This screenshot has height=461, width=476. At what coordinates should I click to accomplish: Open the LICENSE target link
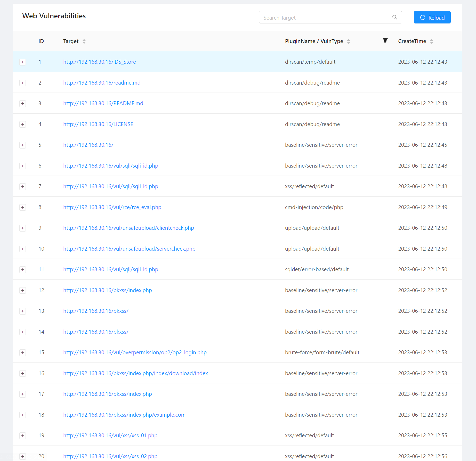pos(98,124)
